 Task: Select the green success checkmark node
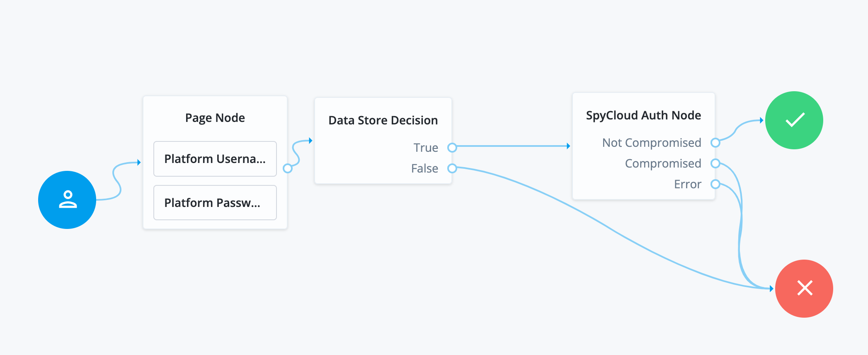794,120
